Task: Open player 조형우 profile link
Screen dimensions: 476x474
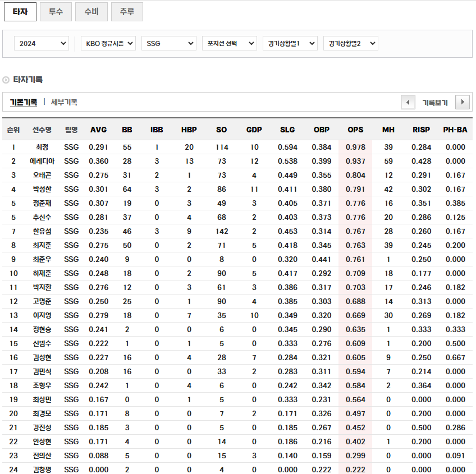Action: (42, 385)
